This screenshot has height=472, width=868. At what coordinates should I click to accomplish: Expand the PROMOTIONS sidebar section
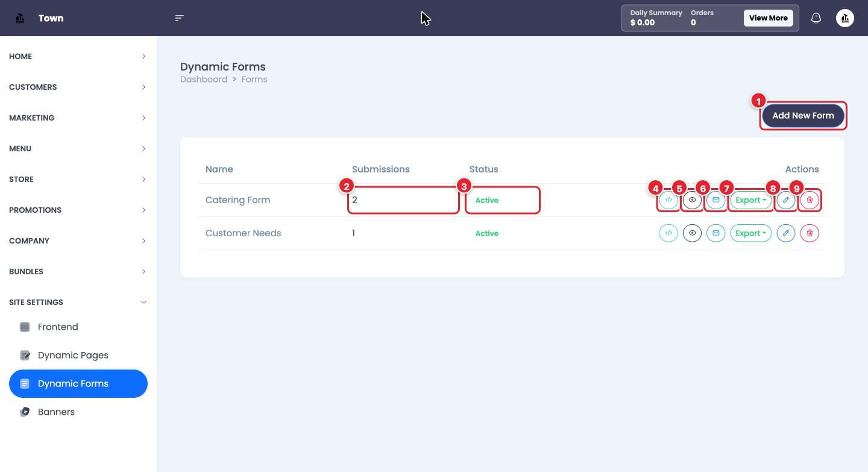pyautogui.click(x=78, y=210)
